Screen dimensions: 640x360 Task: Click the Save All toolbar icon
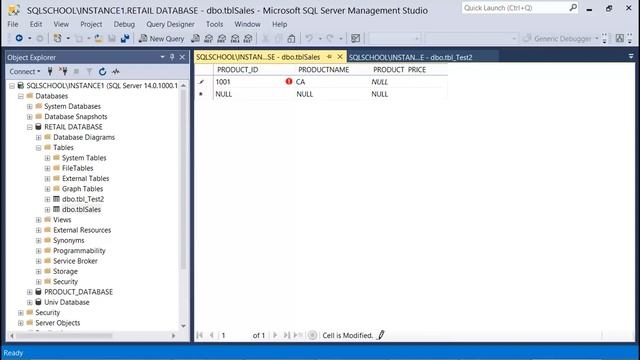pos(124,38)
